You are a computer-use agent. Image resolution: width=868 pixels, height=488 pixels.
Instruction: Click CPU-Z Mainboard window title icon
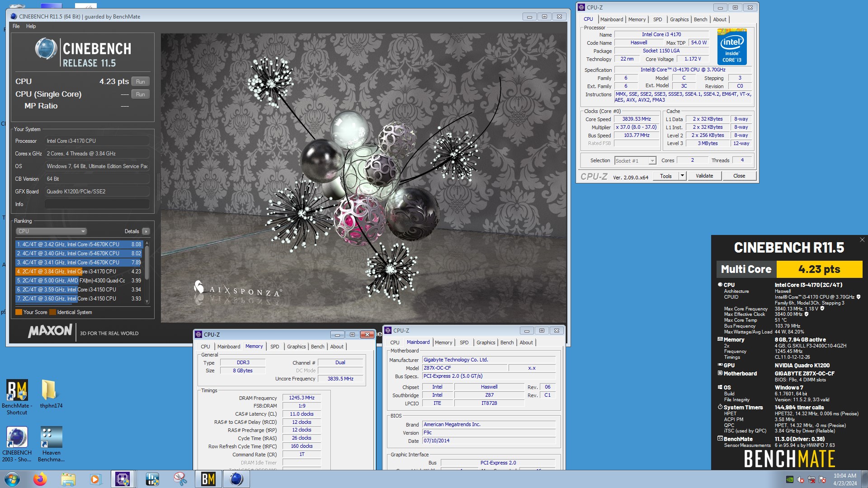(388, 330)
